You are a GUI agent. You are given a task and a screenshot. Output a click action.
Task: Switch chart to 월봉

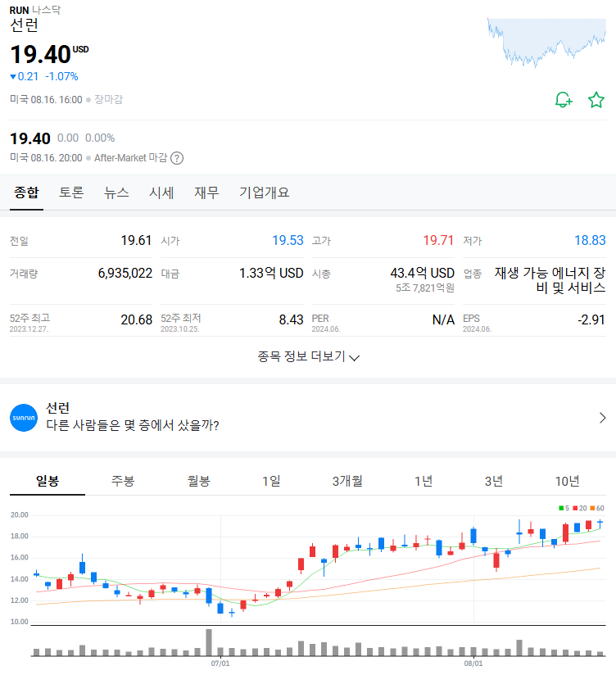pyautogui.click(x=198, y=481)
